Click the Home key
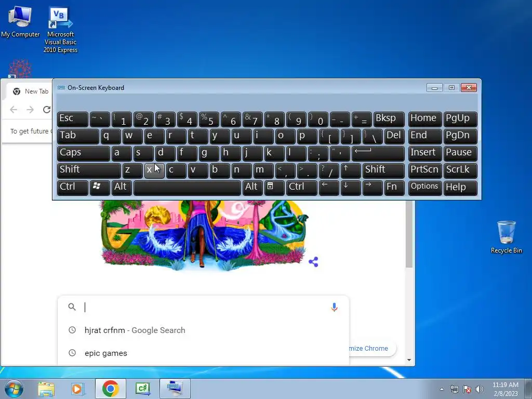The height and width of the screenshot is (399, 532). (425, 119)
